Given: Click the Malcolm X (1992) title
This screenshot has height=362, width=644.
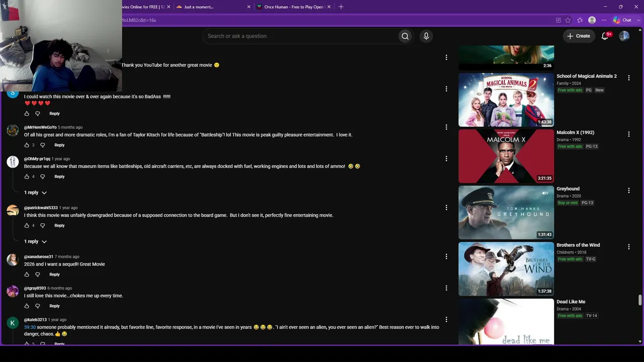Looking at the screenshot, I should 576,133.
